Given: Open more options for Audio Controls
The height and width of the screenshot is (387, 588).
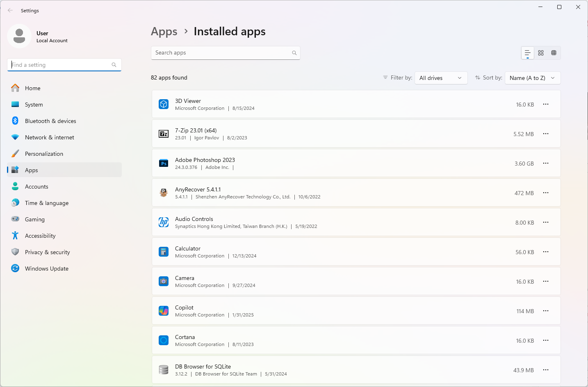Looking at the screenshot, I should (546, 222).
